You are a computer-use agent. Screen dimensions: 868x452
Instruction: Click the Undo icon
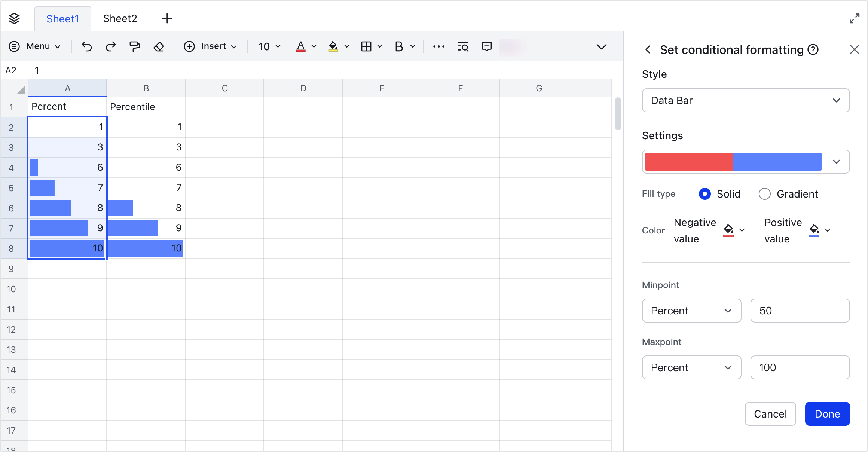pyautogui.click(x=86, y=46)
